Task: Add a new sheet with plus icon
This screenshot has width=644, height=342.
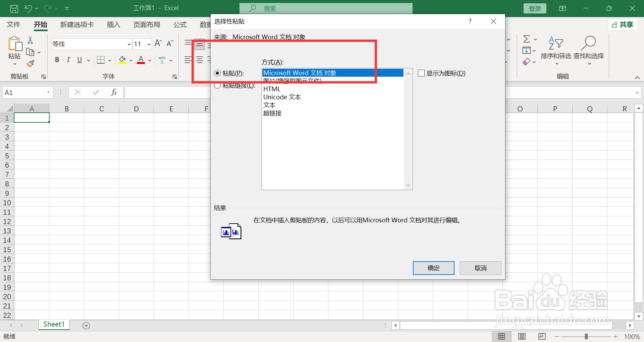Action: [86, 326]
